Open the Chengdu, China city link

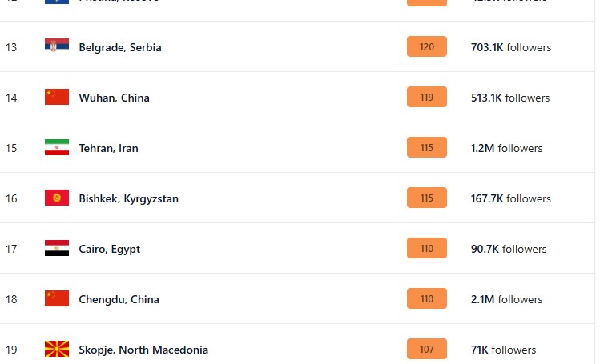click(119, 299)
